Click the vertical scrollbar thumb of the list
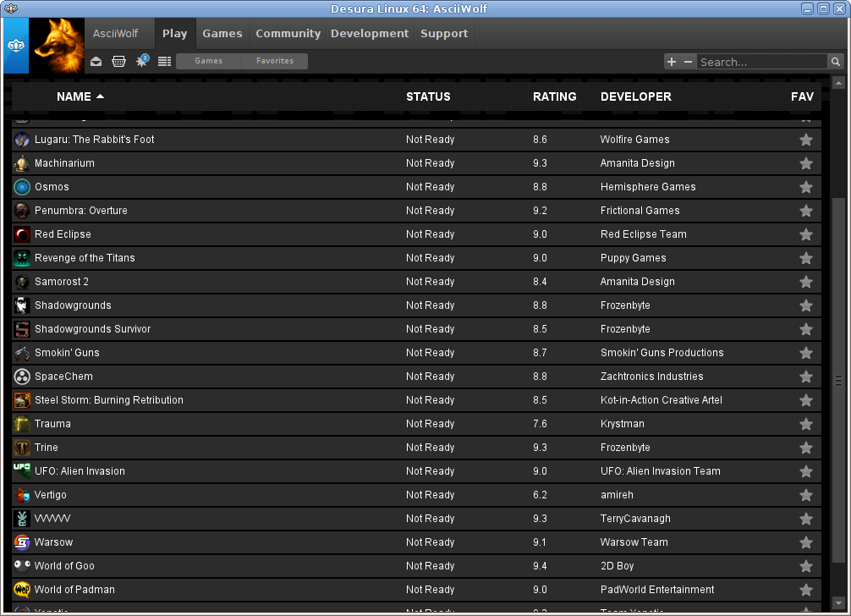 click(838, 381)
